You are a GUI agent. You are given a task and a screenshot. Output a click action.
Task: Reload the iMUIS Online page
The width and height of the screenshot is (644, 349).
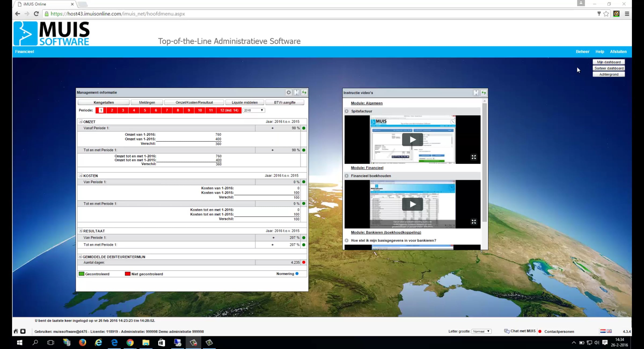pos(36,14)
